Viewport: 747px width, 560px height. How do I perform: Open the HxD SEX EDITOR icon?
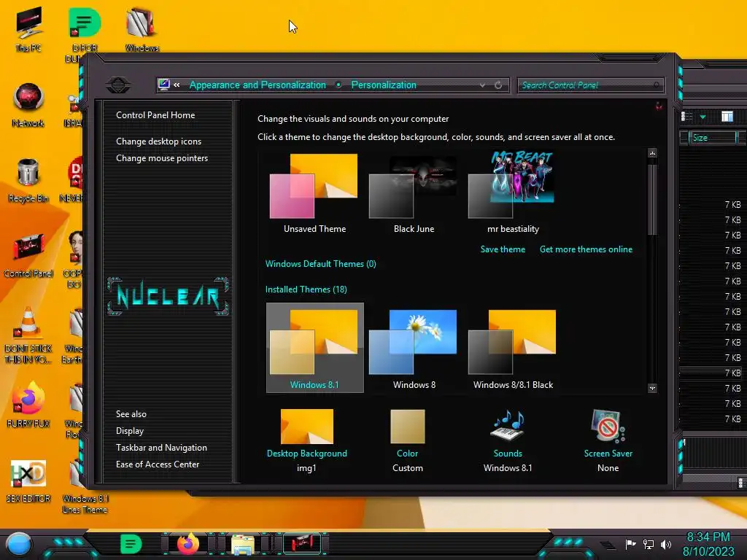(x=28, y=480)
